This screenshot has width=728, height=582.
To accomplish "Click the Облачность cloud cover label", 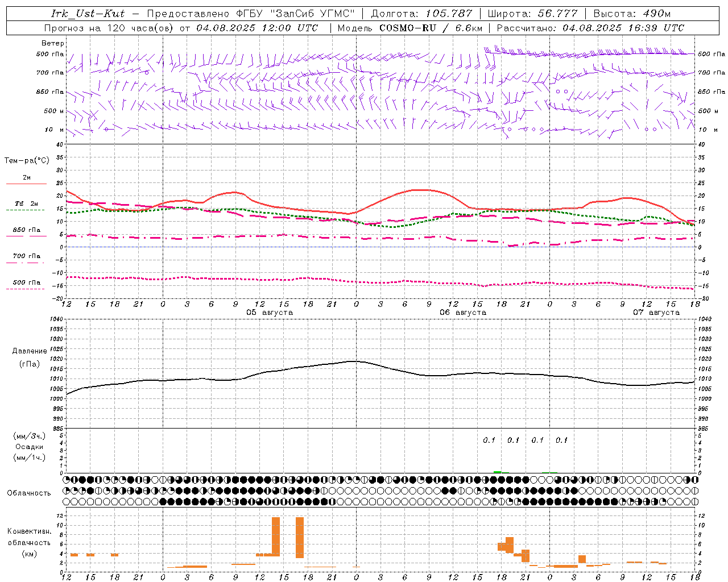I will pyautogui.click(x=29, y=493).
